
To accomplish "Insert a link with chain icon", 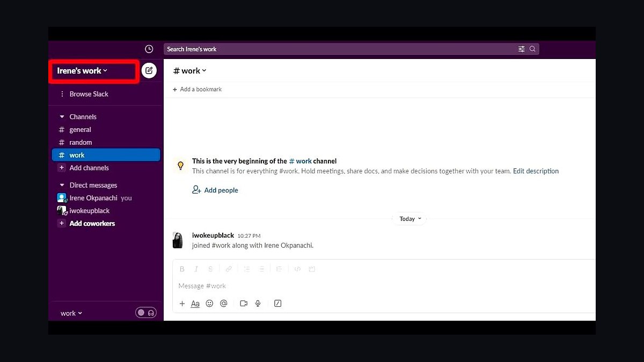I will coord(229,269).
